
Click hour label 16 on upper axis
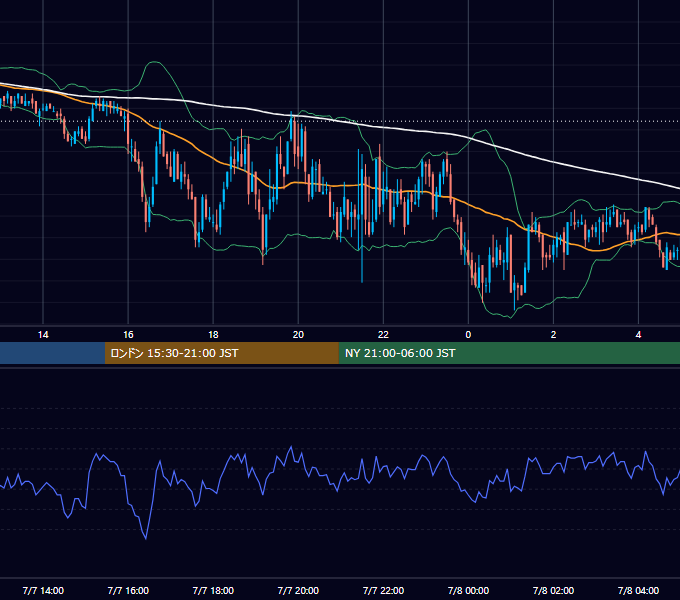(128, 335)
